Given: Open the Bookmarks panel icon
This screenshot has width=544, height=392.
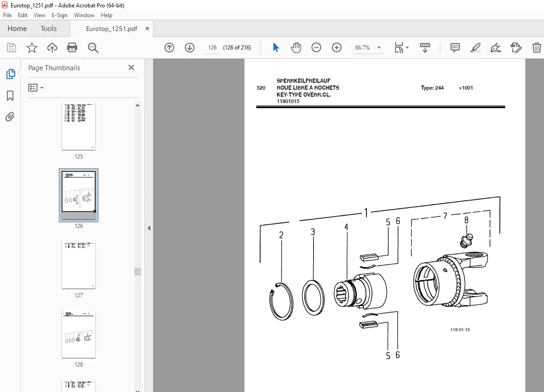Looking at the screenshot, I should (x=10, y=96).
